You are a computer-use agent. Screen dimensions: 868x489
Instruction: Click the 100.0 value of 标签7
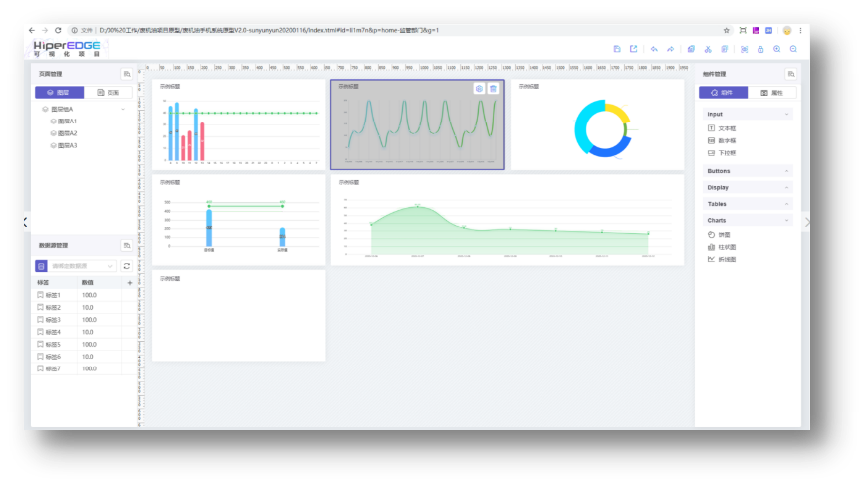pyautogui.click(x=89, y=368)
